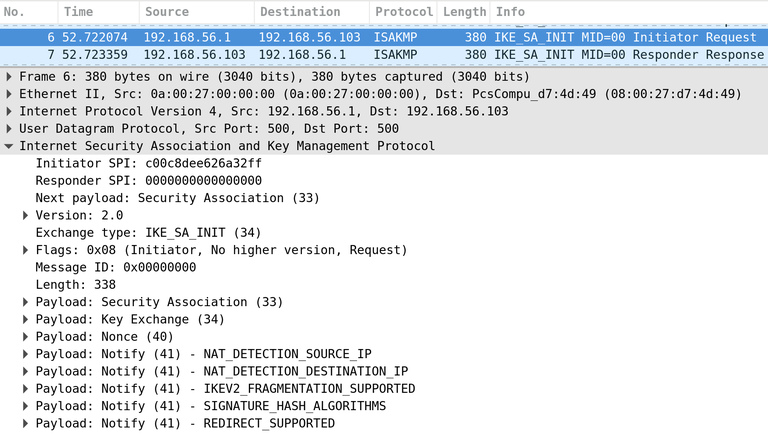Expand User Datagram Protocol section

(8, 129)
